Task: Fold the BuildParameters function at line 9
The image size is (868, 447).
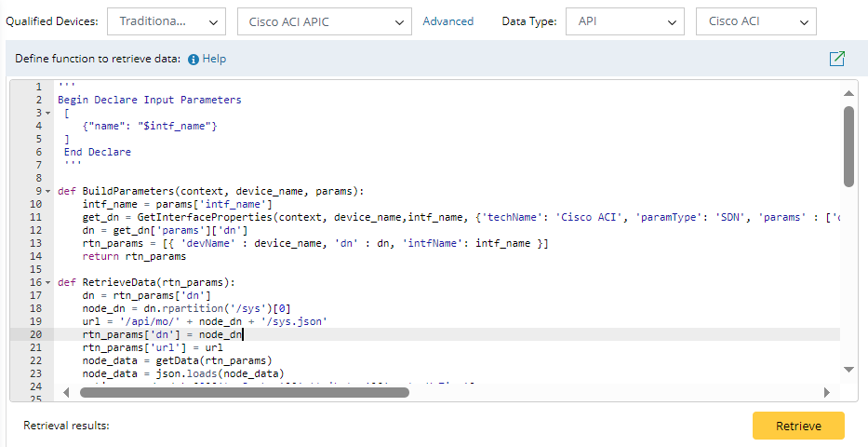Action: point(47,191)
